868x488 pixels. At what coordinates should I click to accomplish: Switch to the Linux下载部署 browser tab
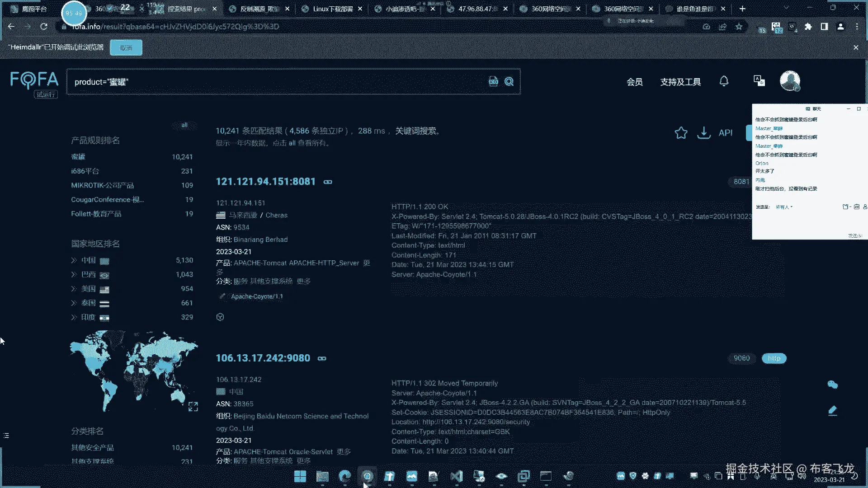[x=332, y=9]
